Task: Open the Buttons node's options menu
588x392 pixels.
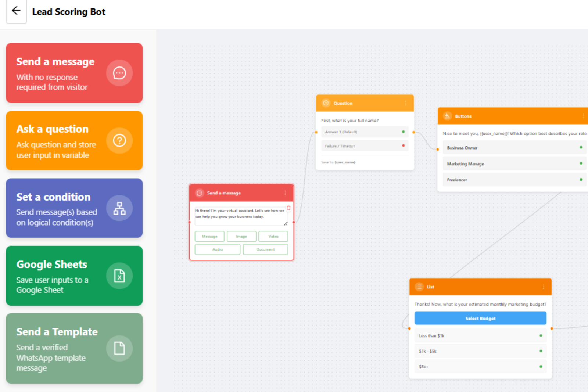Action: click(x=584, y=115)
